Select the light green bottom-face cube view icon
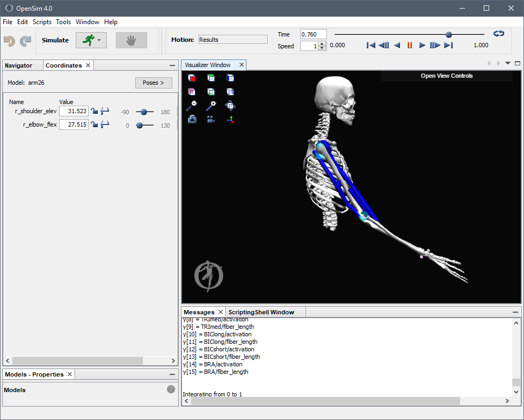Image resolution: width=524 pixels, height=420 pixels. [x=211, y=92]
